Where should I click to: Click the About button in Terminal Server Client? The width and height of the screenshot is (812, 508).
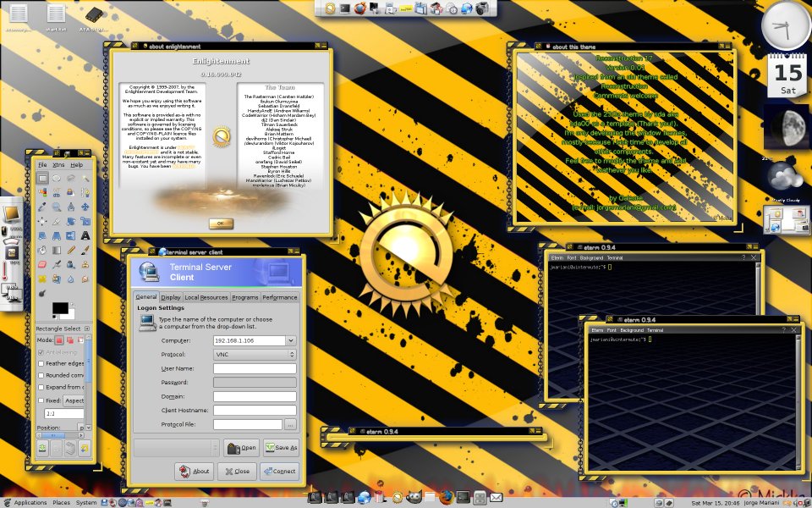[x=195, y=472]
